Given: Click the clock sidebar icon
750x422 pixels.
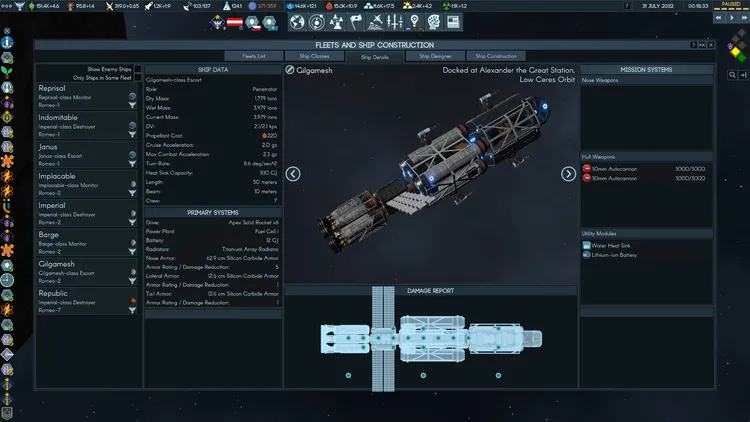Looking at the screenshot, I should click(7, 280).
